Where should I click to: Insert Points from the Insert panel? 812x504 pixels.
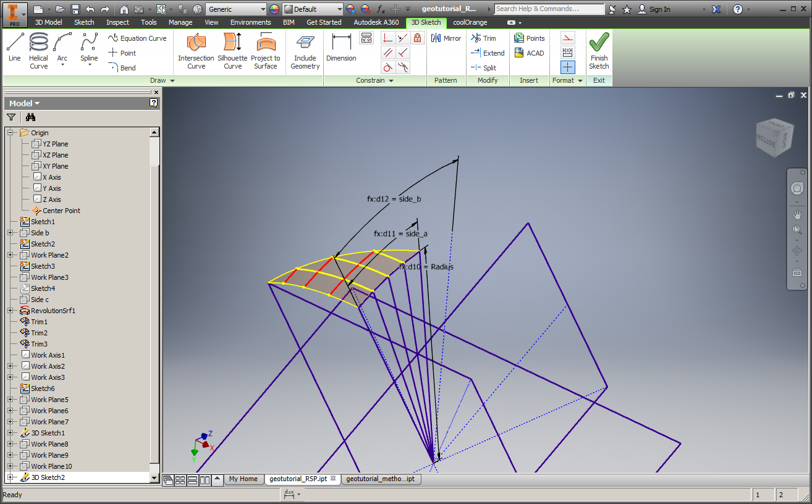[530, 38]
